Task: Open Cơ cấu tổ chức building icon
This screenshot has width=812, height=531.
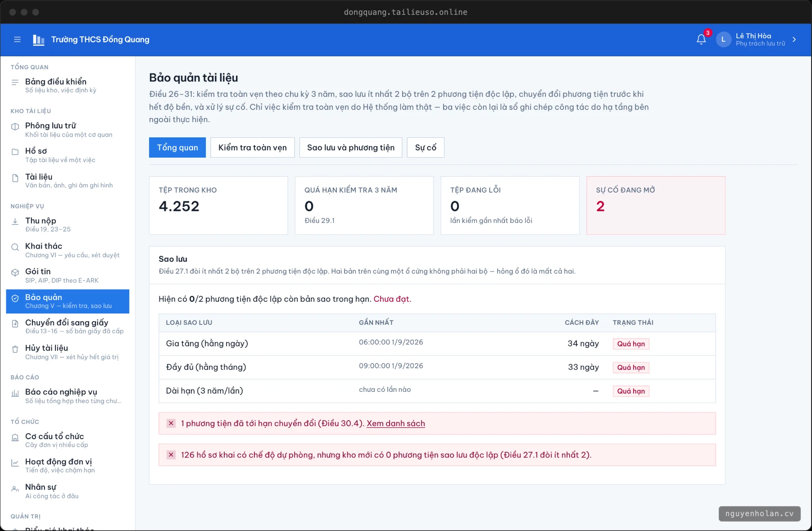Action: click(x=15, y=437)
